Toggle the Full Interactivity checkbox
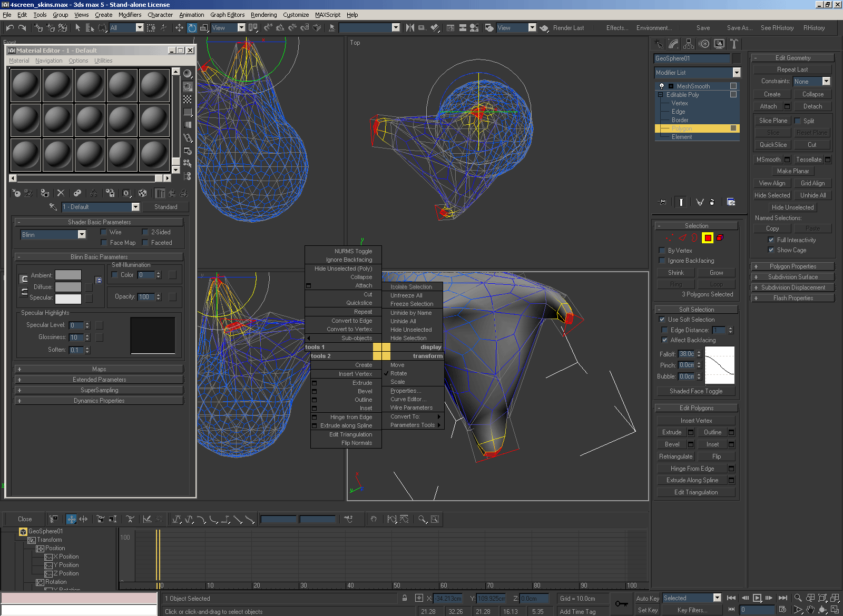Image resolution: width=843 pixels, height=616 pixels. (771, 240)
